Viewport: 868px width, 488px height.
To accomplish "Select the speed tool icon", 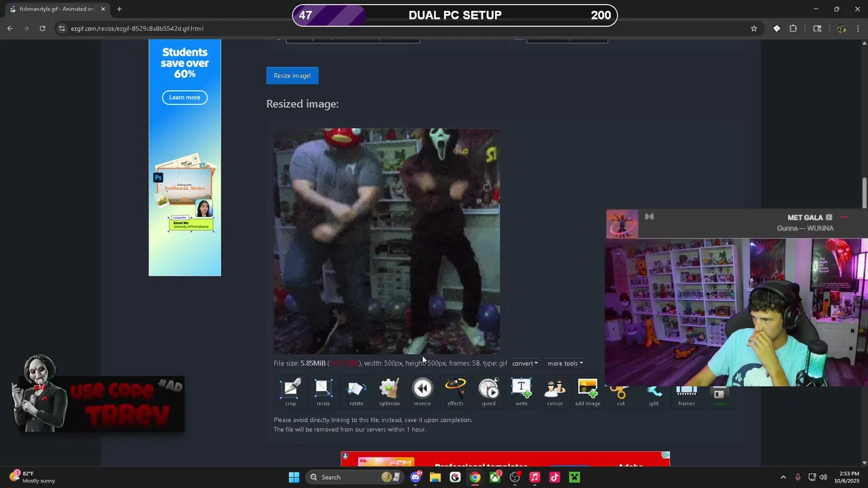I will (488, 392).
